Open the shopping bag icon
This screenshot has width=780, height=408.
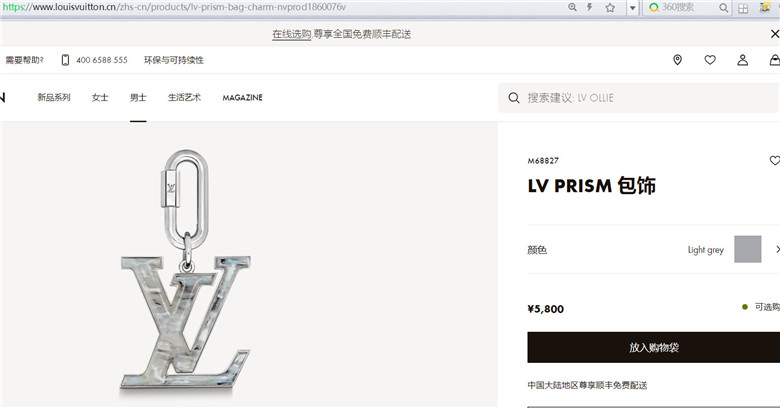[x=775, y=60]
